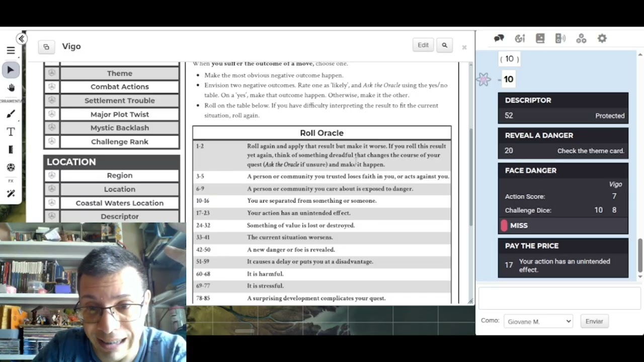644x362 pixels.
Task: Roll the Region oracle button
Action: 120,175
